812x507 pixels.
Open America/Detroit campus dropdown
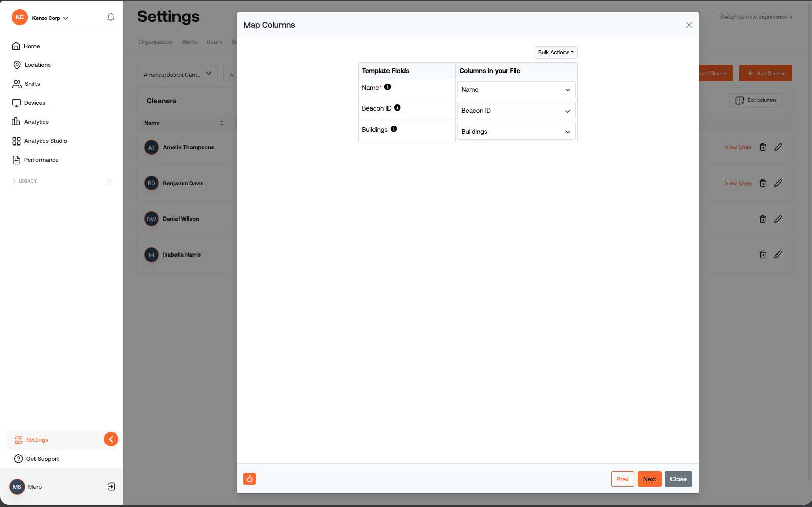click(x=177, y=74)
